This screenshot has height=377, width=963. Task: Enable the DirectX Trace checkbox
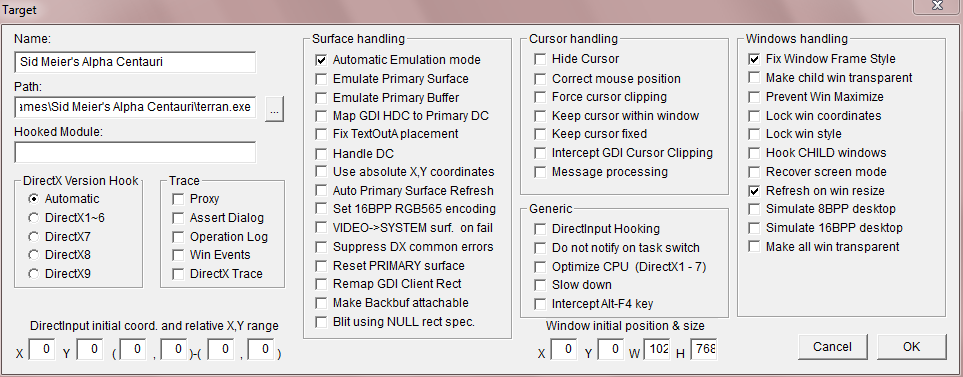(178, 274)
